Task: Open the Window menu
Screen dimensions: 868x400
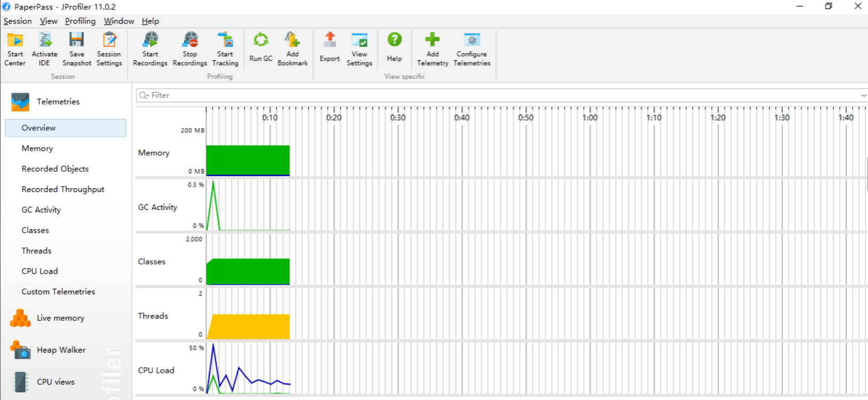Action: click(x=119, y=21)
